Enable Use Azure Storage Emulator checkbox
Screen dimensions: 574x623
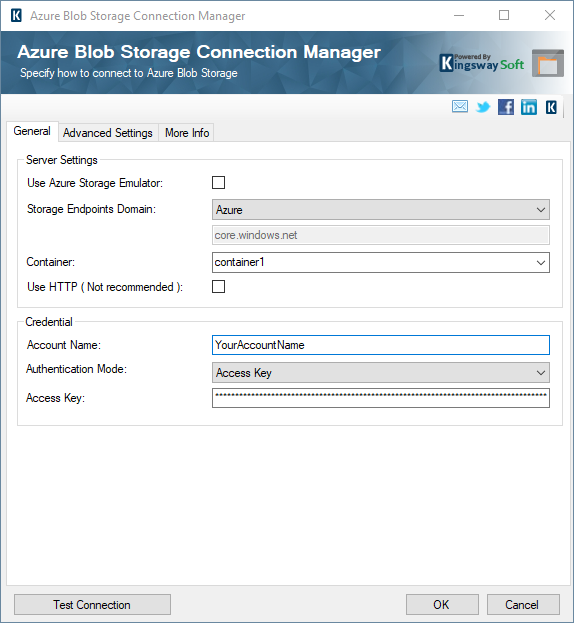click(218, 183)
